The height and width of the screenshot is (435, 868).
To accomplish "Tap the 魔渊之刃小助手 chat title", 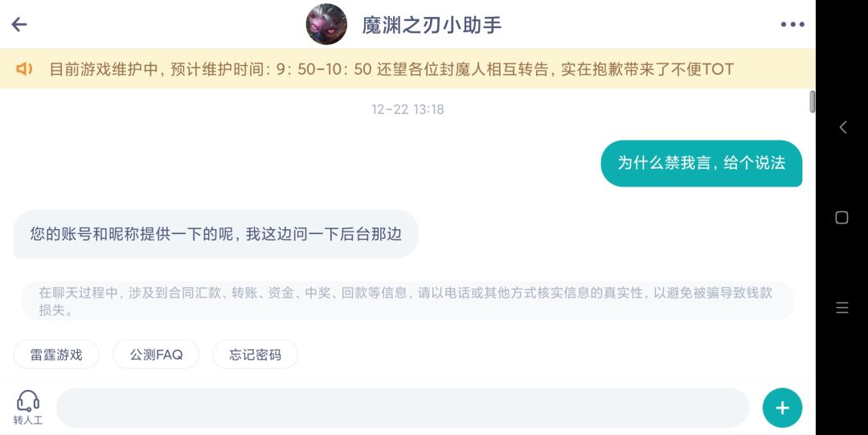I will pos(432,25).
